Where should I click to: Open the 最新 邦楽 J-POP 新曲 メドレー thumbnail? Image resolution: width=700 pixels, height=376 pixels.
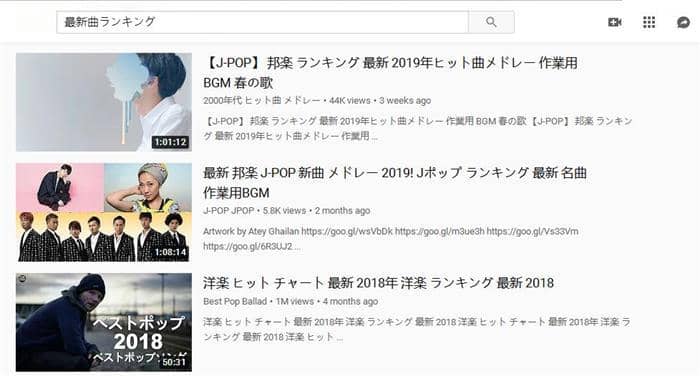click(x=104, y=212)
